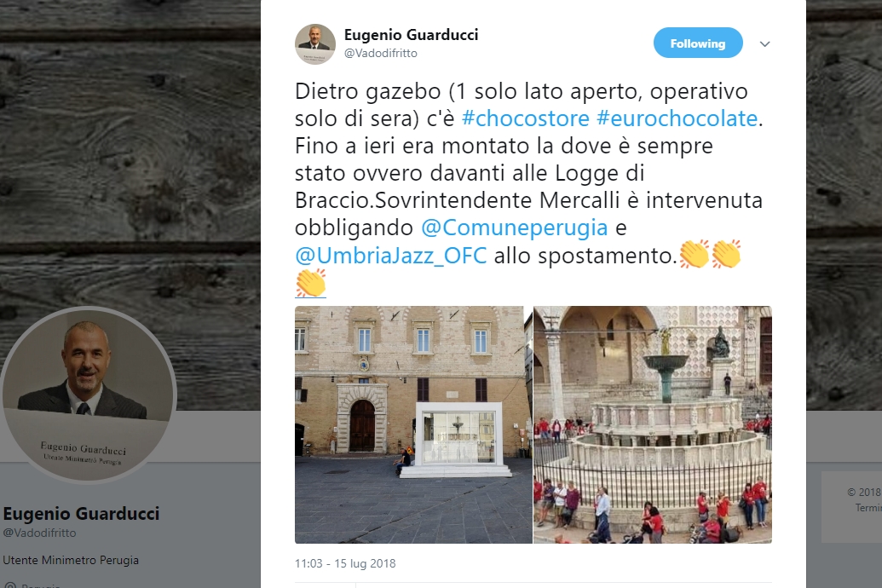Click the @Vadodifritto handle in tweet header
Viewport: 882px width, 588px height.
381,53
